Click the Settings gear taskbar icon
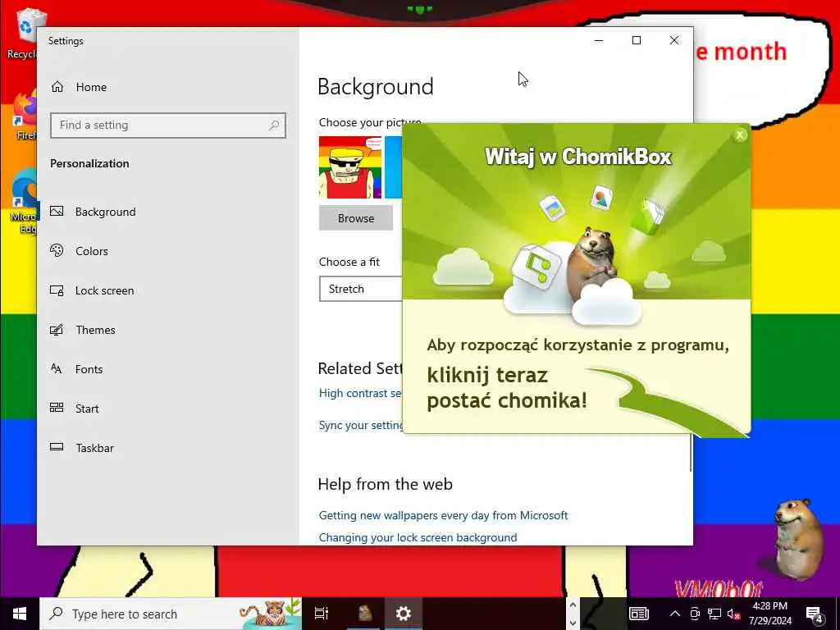This screenshot has height=630, width=840. (x=404, y=614)
